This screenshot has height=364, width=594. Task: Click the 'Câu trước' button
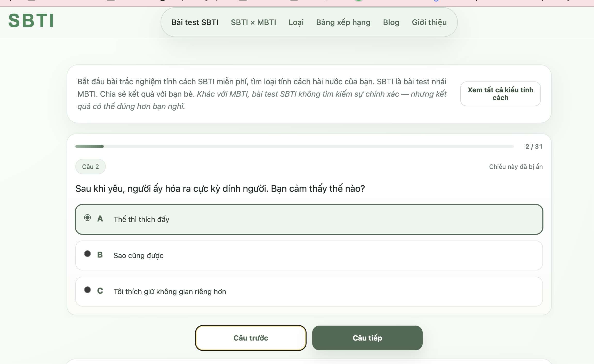point(251,338)
